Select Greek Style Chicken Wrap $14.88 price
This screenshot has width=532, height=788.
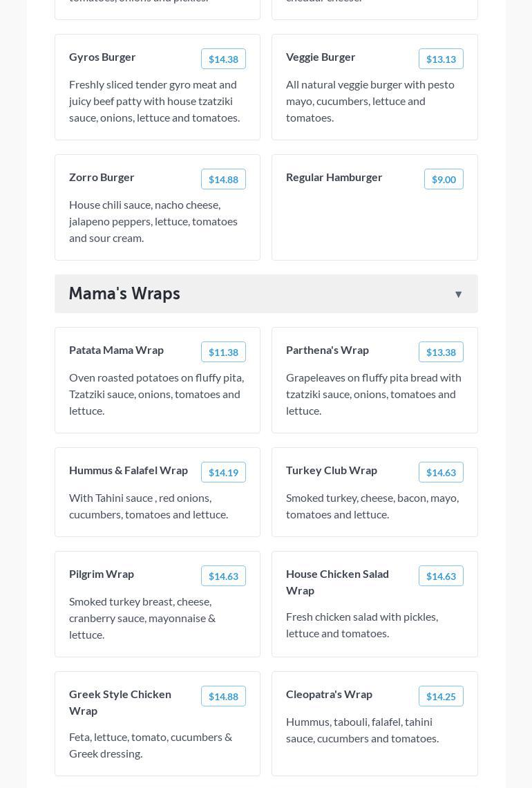(x=223, y=697)
